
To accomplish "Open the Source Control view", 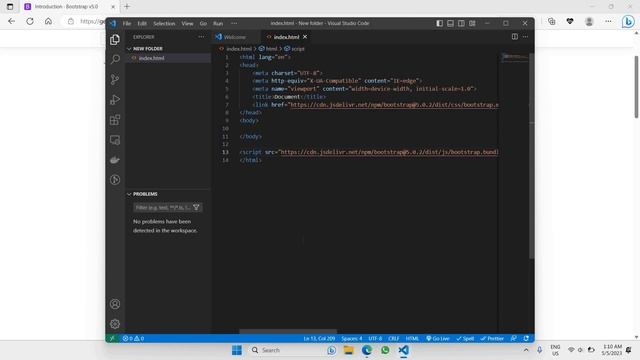I will pyautogui.click(x=115, y=80).
